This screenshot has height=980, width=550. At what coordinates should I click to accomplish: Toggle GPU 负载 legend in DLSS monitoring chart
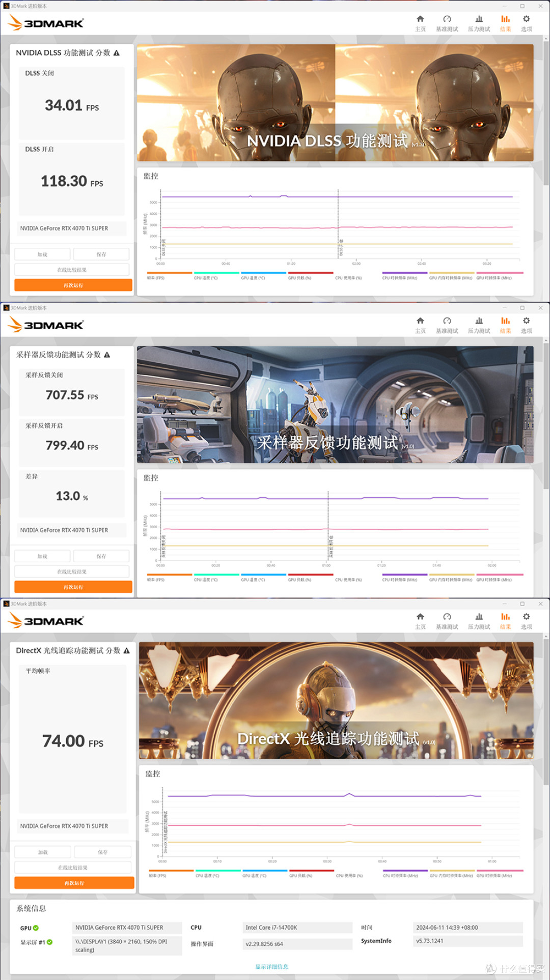(x=311, y=276)
